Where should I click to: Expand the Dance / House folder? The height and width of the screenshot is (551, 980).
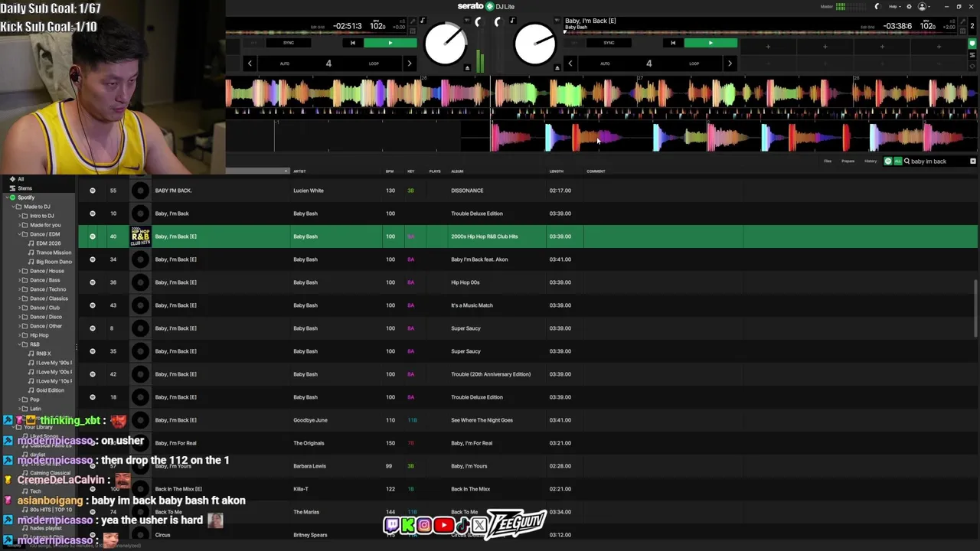pyautogui.click(x=19, y=271)
